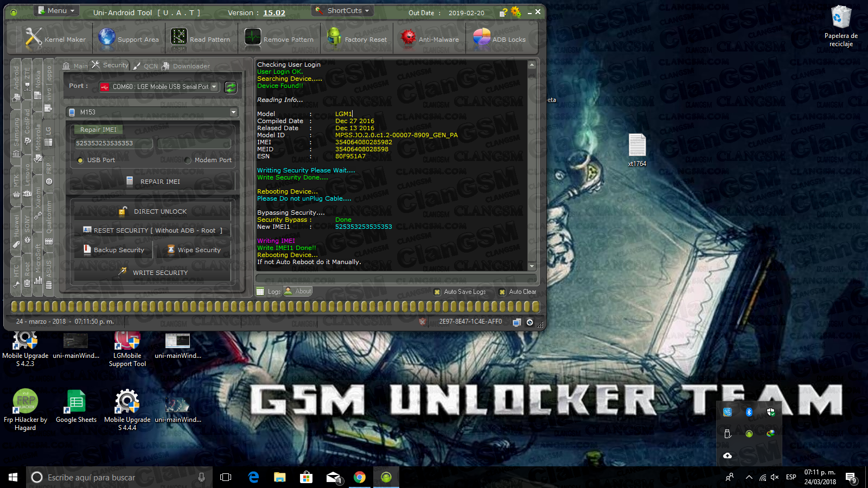
Task: Switch to the Security tab
Action: [110, 65]
